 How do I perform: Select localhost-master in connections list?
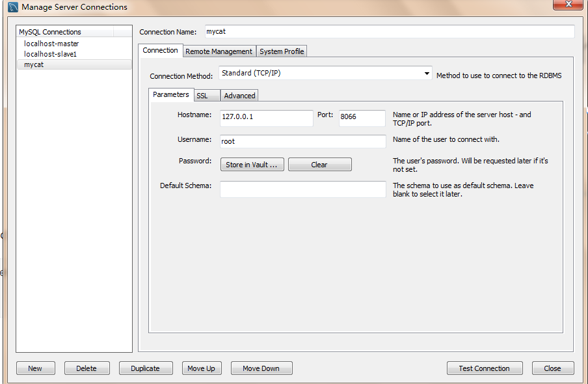coord(74,44)
